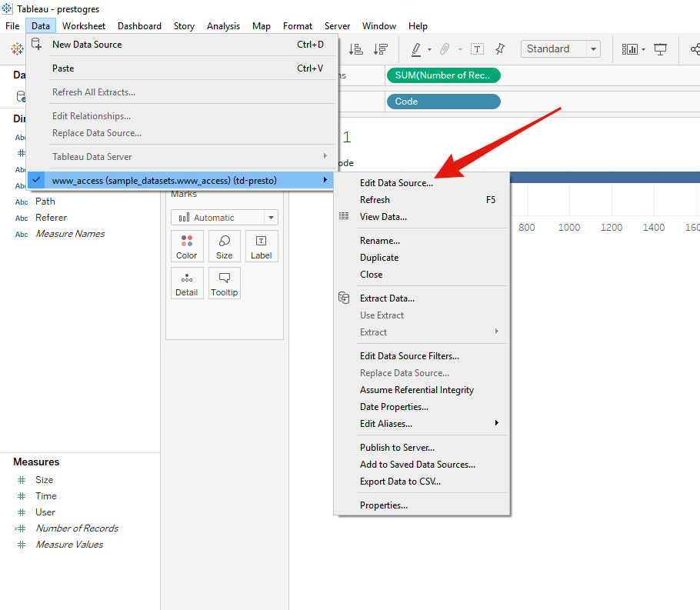Choose Edit Data Source Filters

point(409,355)
